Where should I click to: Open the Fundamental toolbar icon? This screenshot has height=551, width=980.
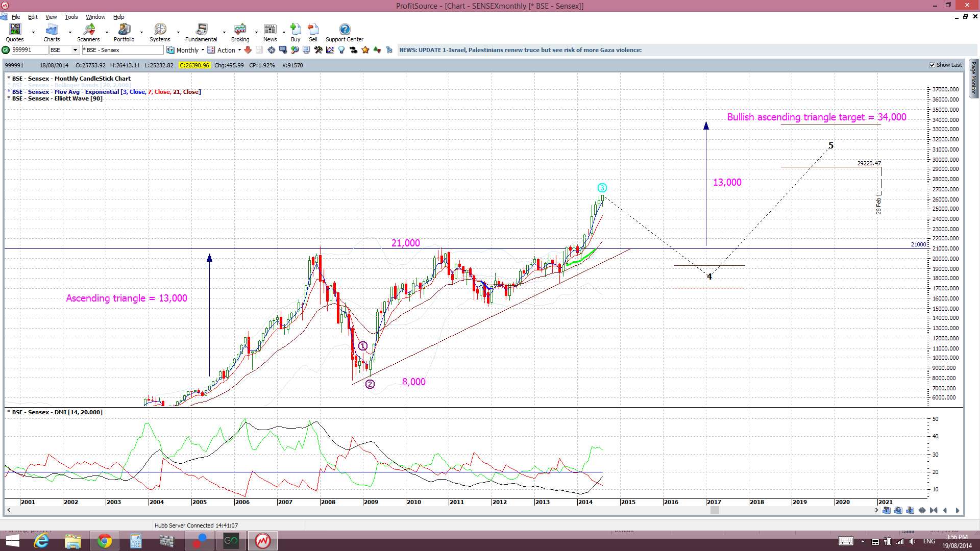tap(201, 33)
